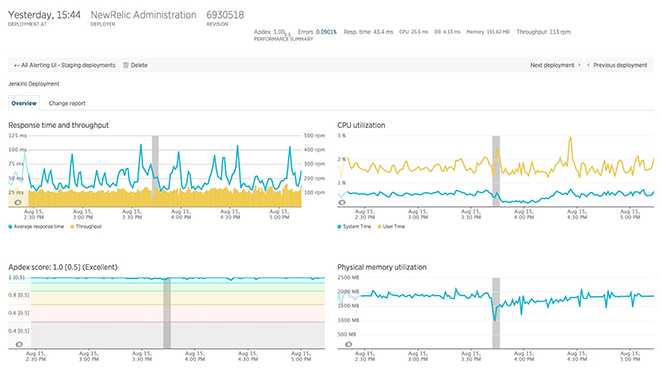This screenshot has height=369, width=662.
Task: Click zoom icon on CPU utilization chart
Action: pos(342,202)
